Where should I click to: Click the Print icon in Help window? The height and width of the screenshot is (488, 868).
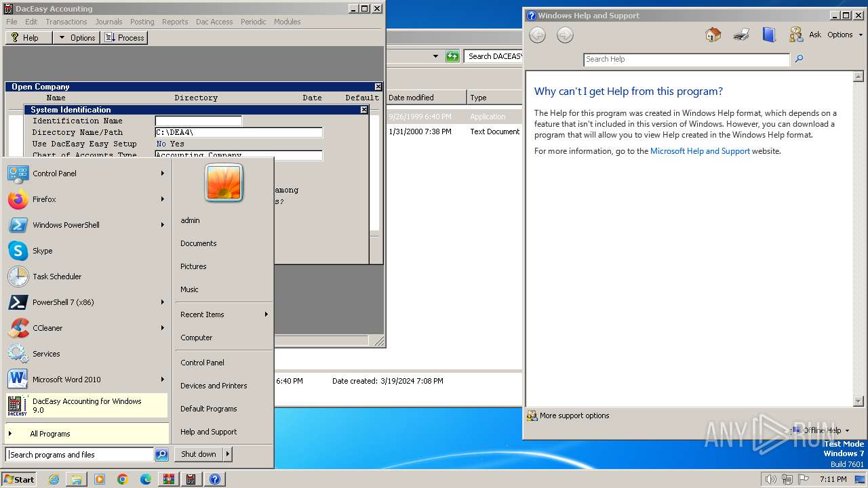[741, 35]
